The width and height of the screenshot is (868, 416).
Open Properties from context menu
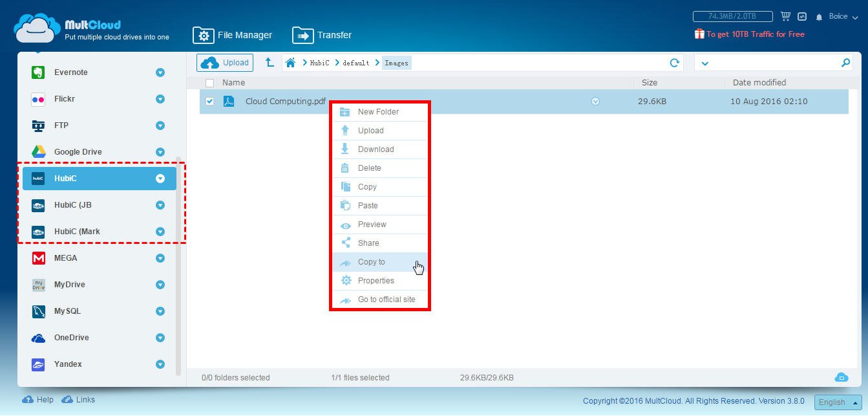coord(379,281)
